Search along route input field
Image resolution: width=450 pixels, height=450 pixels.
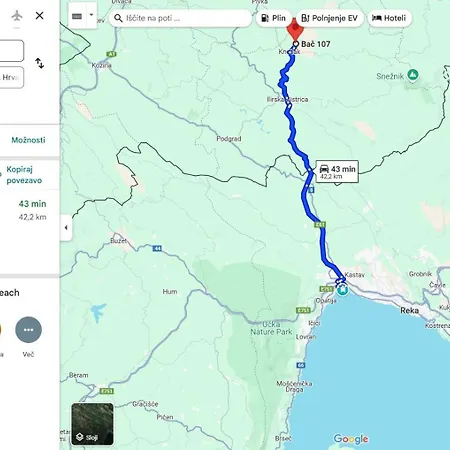[x=181, y=18]
